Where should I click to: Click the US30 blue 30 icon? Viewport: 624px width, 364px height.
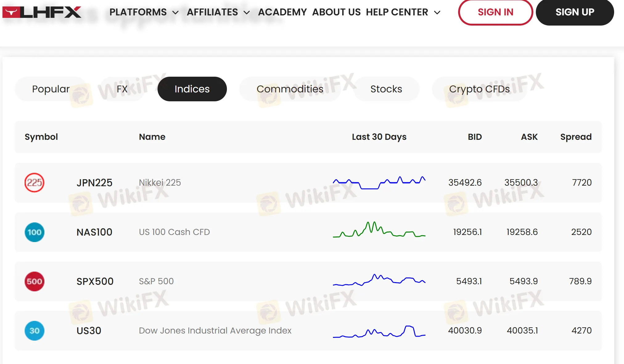coord(34,331)
